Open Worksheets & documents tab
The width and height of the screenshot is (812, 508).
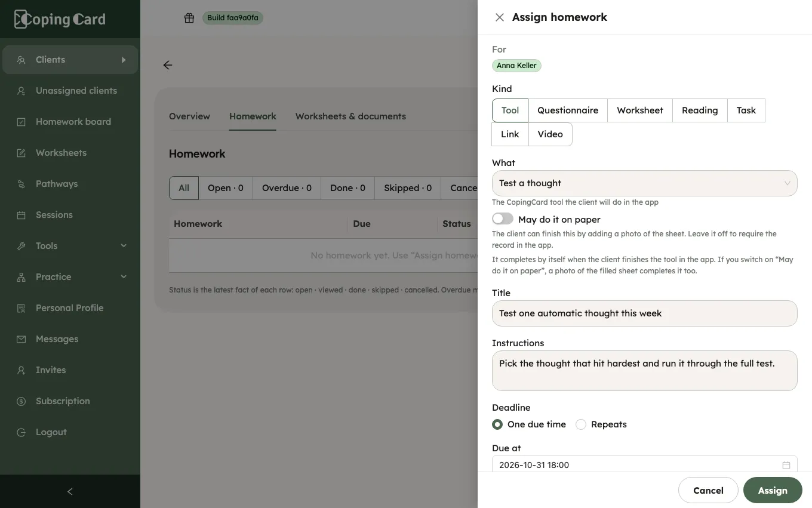click(350, 116)
